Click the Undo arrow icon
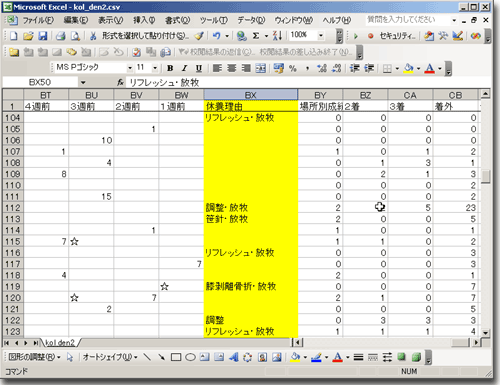Viewport: 500px width, 385px height. [x=217, y=36]
